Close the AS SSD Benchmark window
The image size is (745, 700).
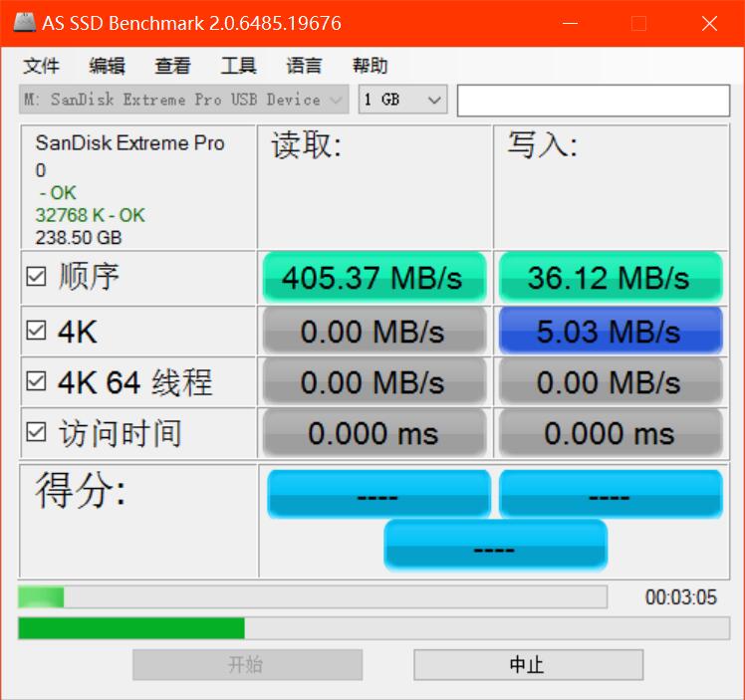(709, 23)
